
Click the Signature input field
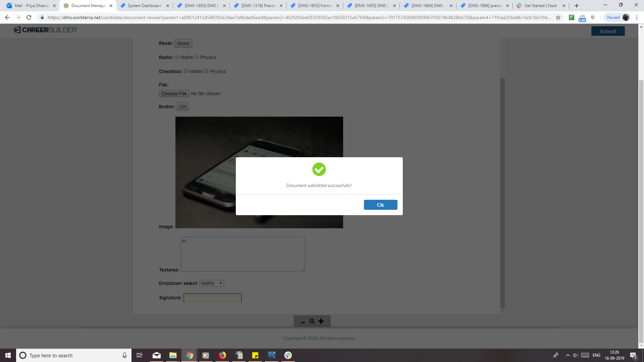coord(213,298)
